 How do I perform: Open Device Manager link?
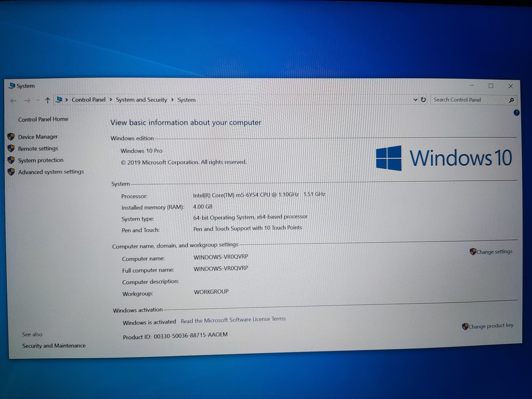[x=37, y=137]
